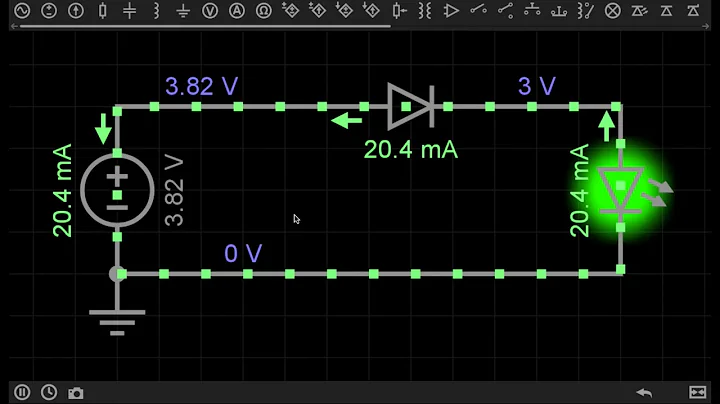Undo the last action
This screenshot has width=720, height=404.
[x=644, y=393]
